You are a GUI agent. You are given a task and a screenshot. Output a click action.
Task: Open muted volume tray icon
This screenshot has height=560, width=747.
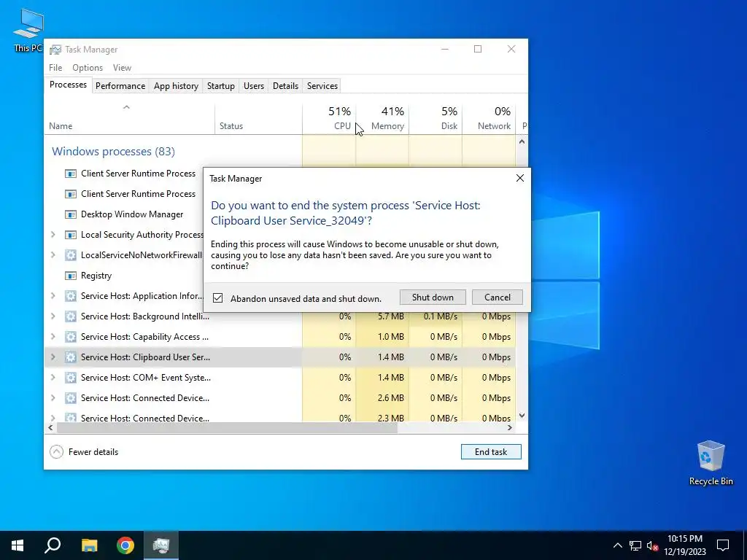652,545
